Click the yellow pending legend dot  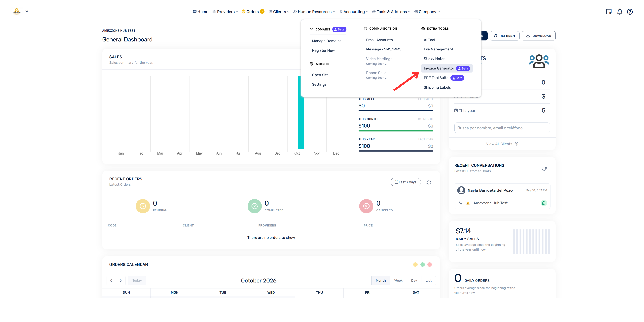coord(415,265)
